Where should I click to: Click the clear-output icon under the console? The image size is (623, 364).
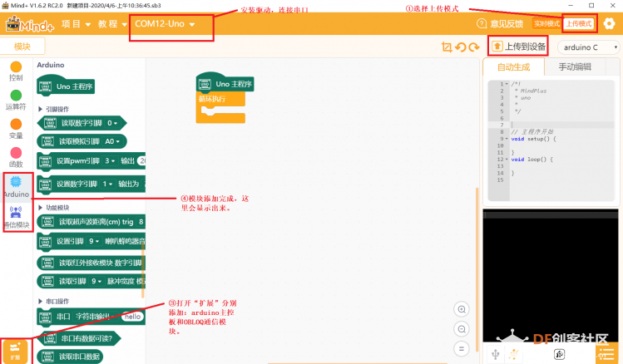(560, 354)
